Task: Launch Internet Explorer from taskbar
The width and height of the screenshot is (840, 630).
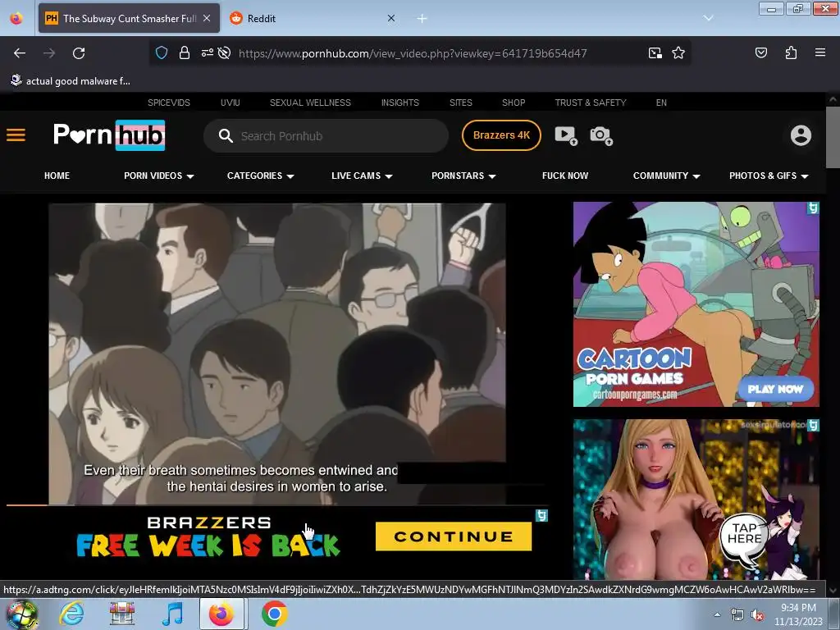Action: [71, 614]
